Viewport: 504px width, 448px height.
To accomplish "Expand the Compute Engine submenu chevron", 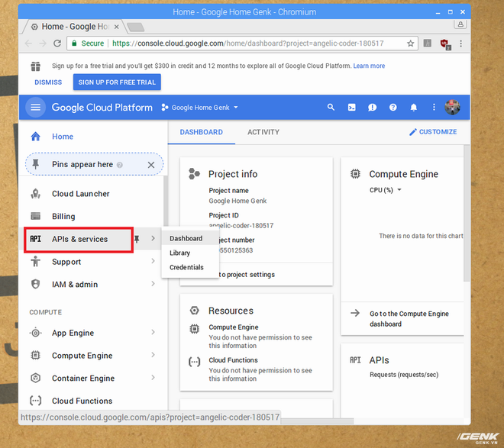I will point(153,355).
